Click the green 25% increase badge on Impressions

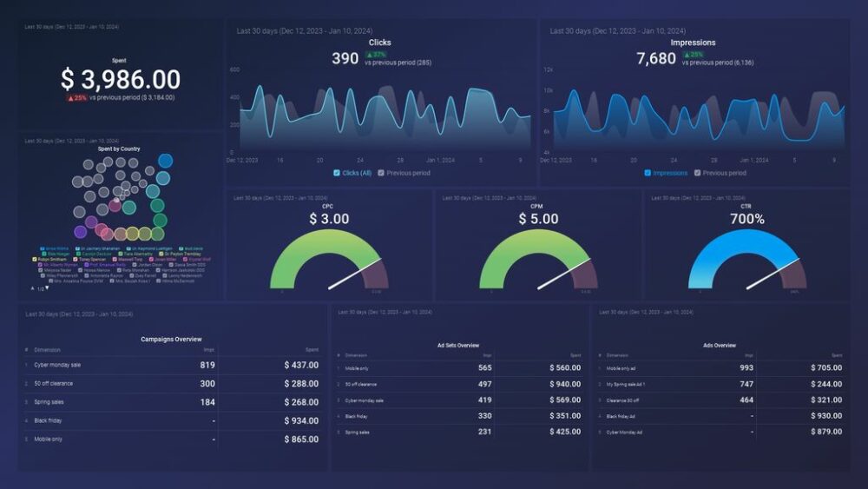(x=693, y=54)
